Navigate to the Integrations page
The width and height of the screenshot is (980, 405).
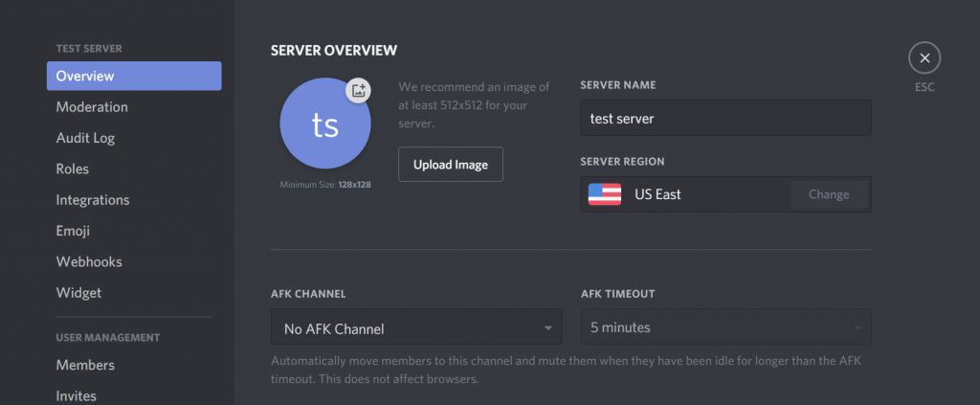point(93,200)
